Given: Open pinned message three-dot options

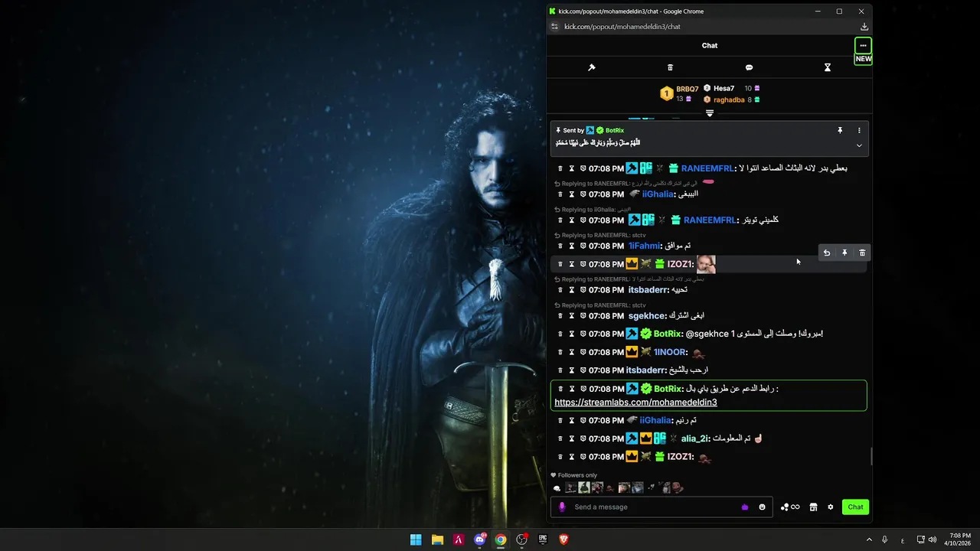Looking at the screenshot, I should coord(859,131).
